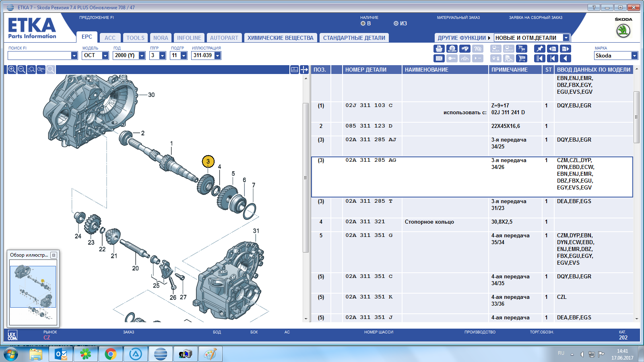The height and width of the screenshot is (362, 644).
Task: Switch to the ACC tab
Action: click(x=110, y=38)
